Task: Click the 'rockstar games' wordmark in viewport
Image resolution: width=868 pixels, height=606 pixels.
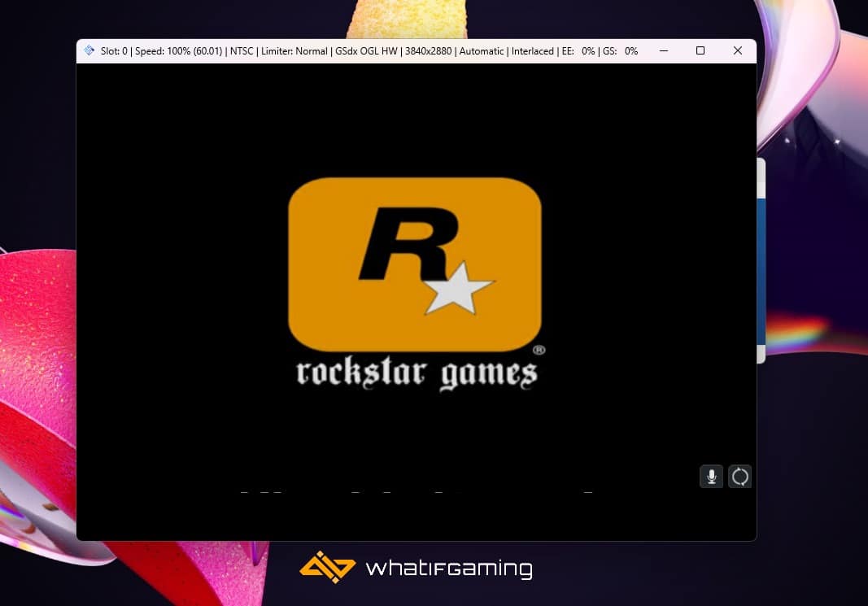Action: click(x=417, y=373)
